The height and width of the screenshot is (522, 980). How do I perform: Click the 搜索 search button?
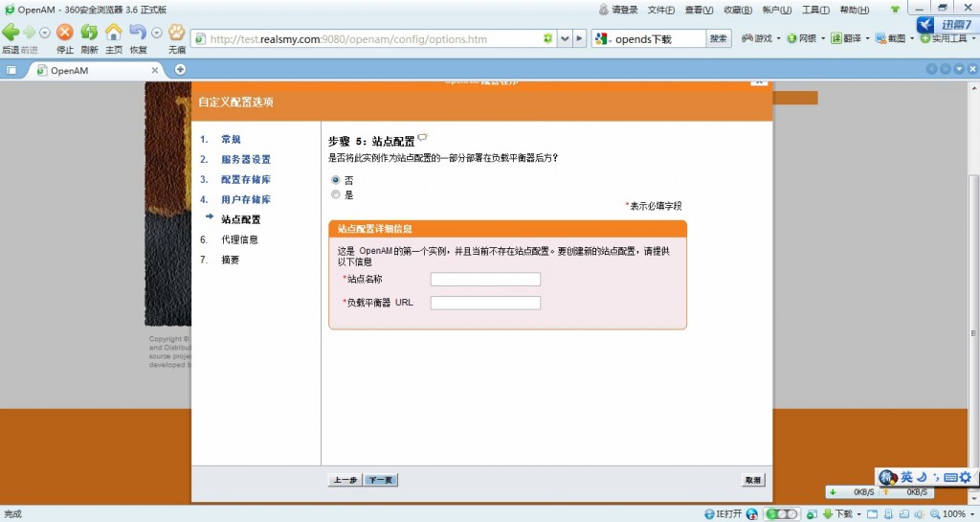pos(718,38)
